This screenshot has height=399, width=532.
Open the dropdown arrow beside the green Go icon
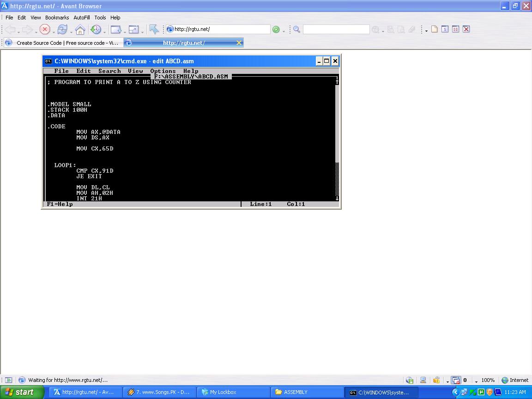tap(284, 32)
